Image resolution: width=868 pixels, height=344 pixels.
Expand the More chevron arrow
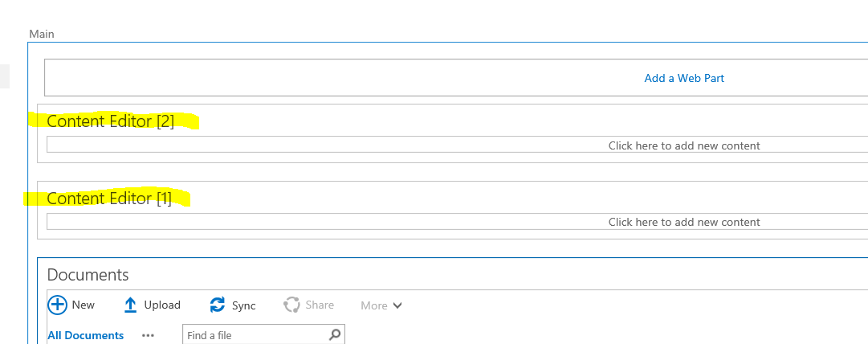397,305
